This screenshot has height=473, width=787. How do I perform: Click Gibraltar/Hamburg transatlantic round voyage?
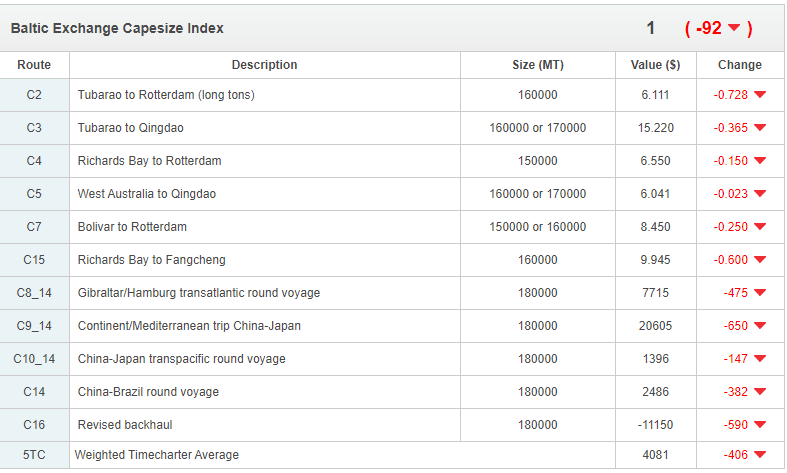tap(199, 293)
